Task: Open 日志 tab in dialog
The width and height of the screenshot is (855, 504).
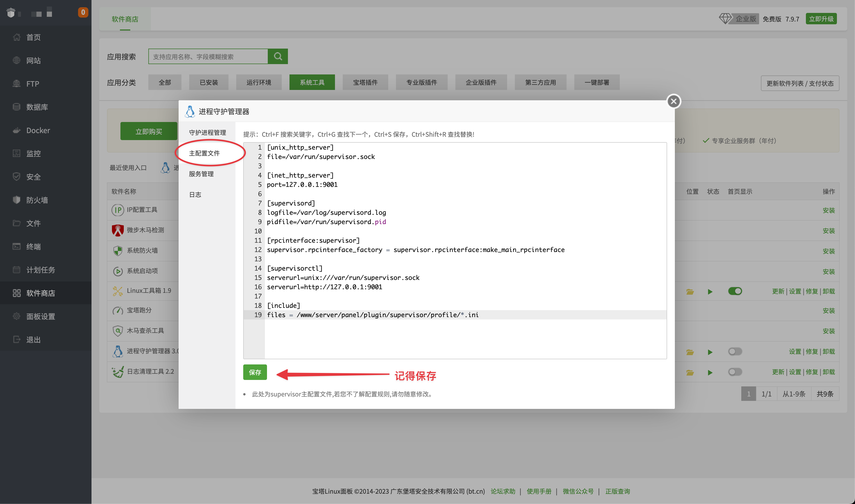Action: [x=195, y=195]
